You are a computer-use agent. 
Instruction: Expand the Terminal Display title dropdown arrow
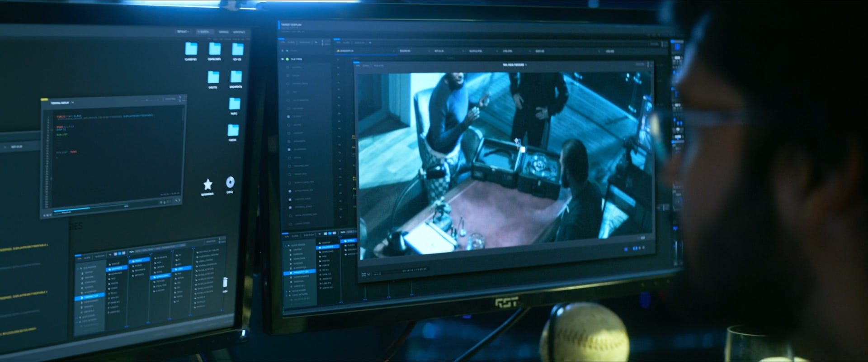[72, 103]
